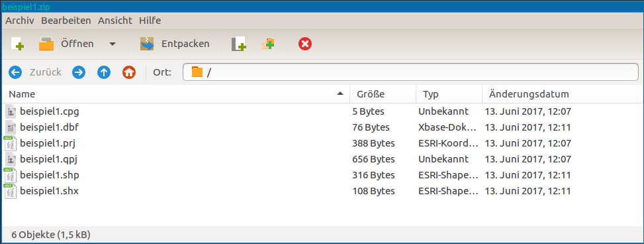The width and height of the screenshot is (644, 244).
Task: Click the 76 Bytes size cell
Action: [371, 127]
